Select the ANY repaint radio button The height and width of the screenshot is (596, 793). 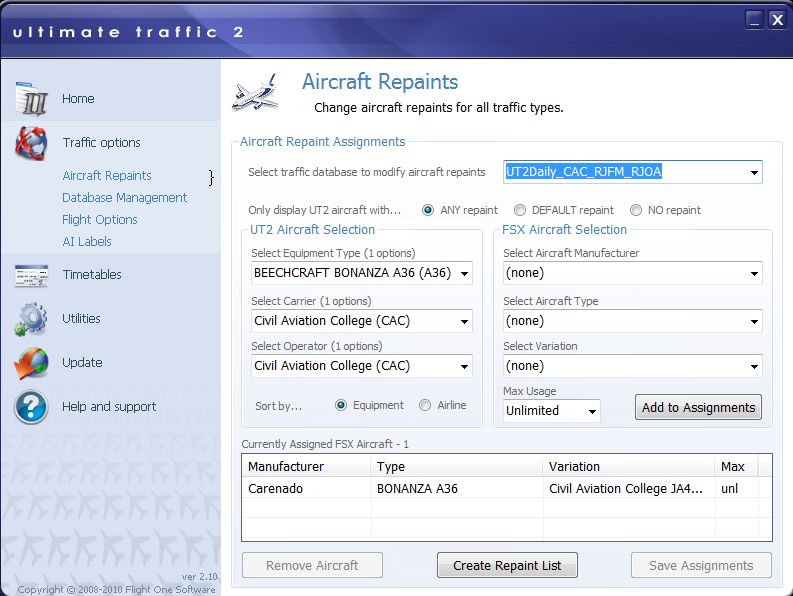[428, 210]
